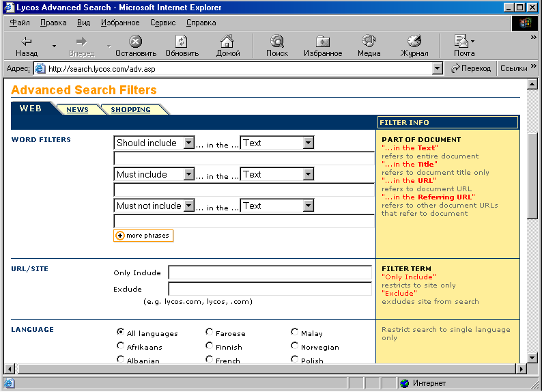This screenshot has height=392, width=542.
Task: Click the Must not include text field
Action: [x=244, y=221]
